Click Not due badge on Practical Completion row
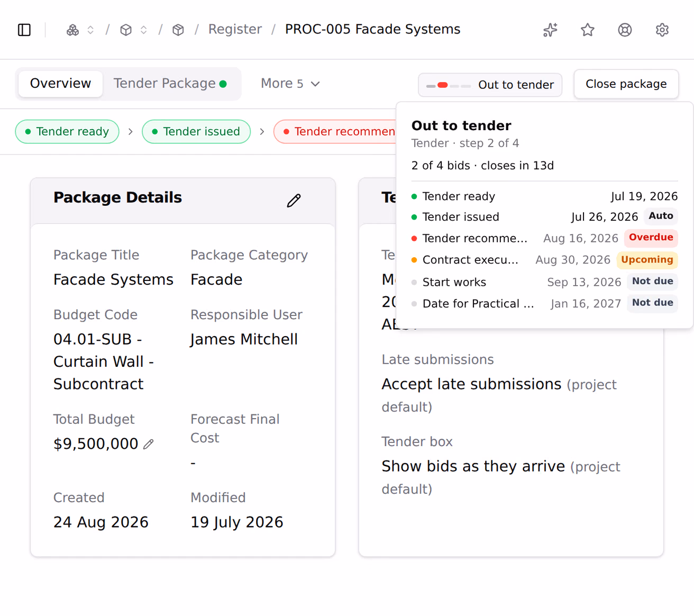Viewport: 694px width, 616px height. (x=652, y=303)
